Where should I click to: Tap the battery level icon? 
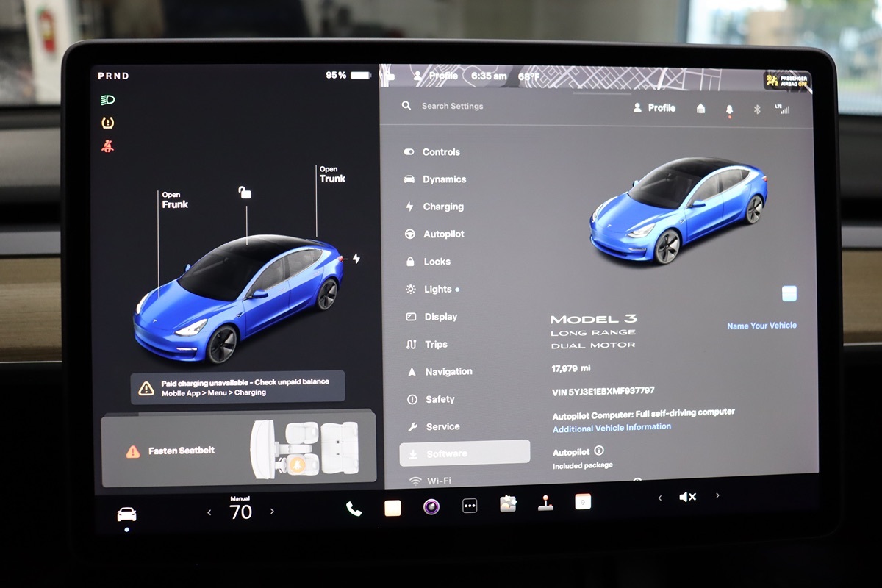[361, 75]
